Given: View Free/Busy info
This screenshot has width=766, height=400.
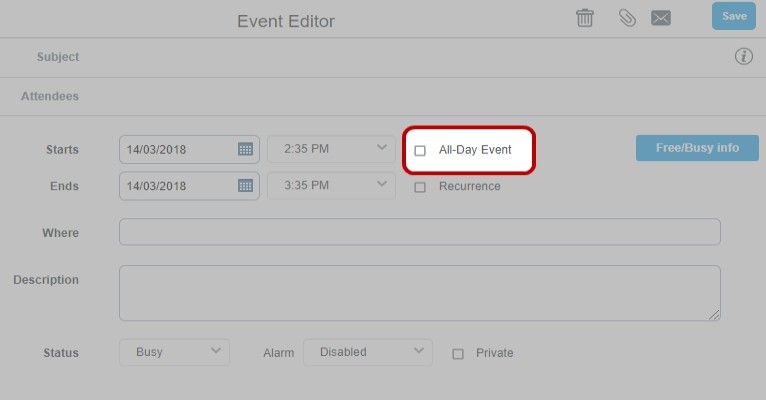Looking at the screenshot, I should pyautogui.click(x=697, y=148).
